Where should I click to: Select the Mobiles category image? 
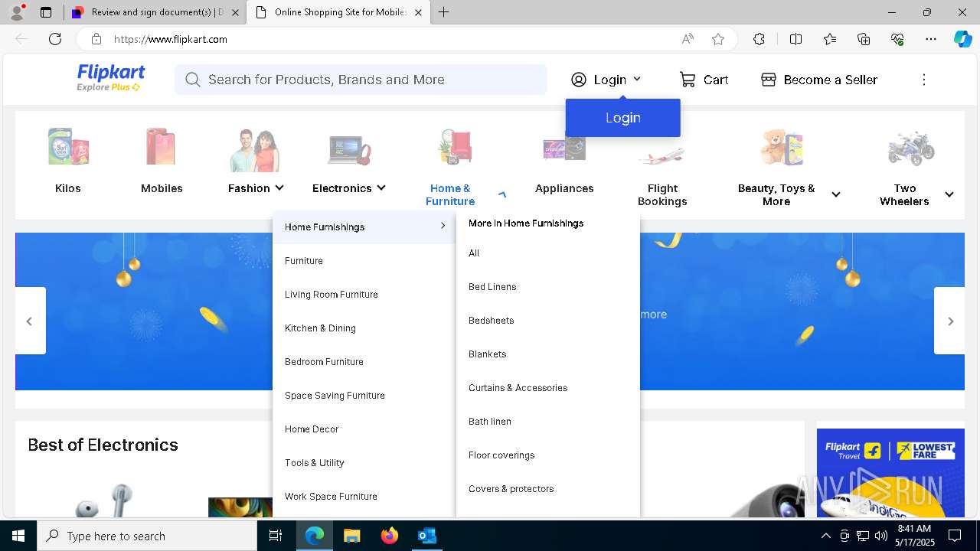coord(162,147)
